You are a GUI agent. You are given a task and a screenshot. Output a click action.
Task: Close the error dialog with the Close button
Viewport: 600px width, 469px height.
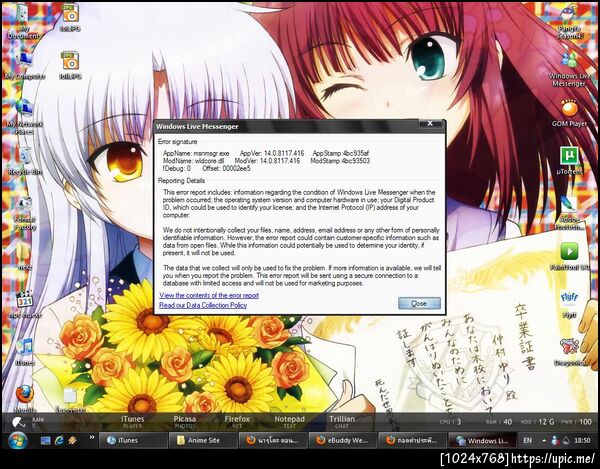coord(419,303)
